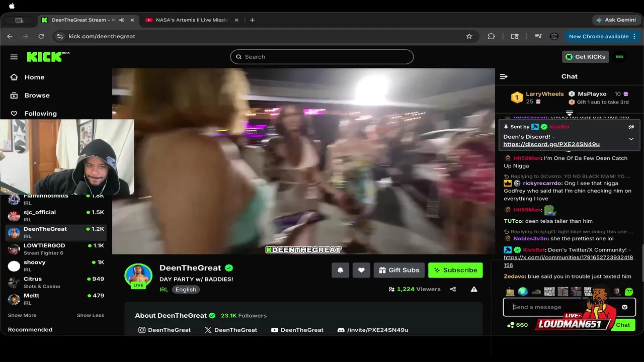The width and height of the screenshot is (644, 362).
Task: Open the Apple menu
Action: click(12, 6)
